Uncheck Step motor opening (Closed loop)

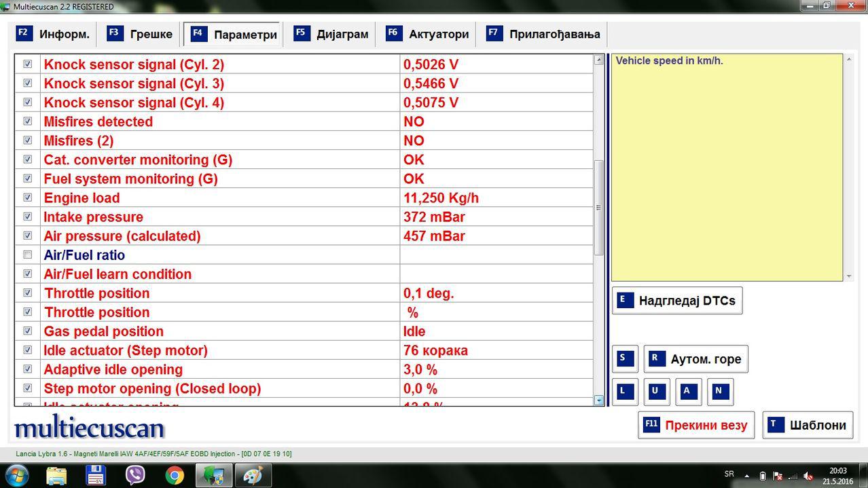[28, 388]
